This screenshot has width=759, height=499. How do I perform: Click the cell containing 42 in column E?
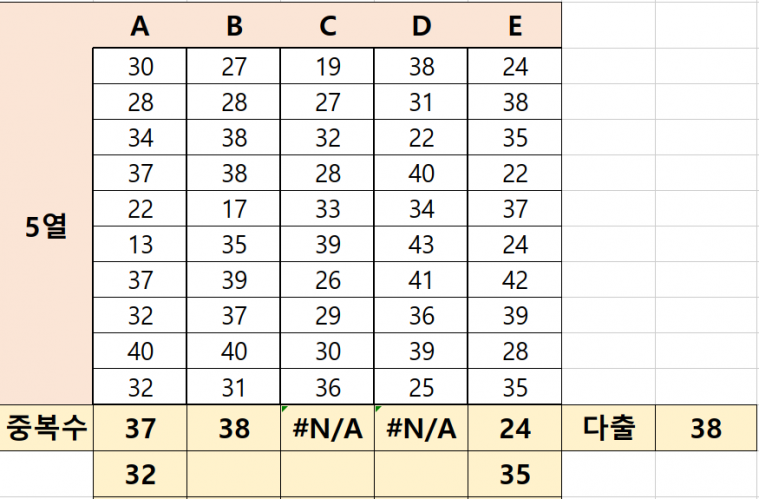pyautogui.click(x=514, y=280)
